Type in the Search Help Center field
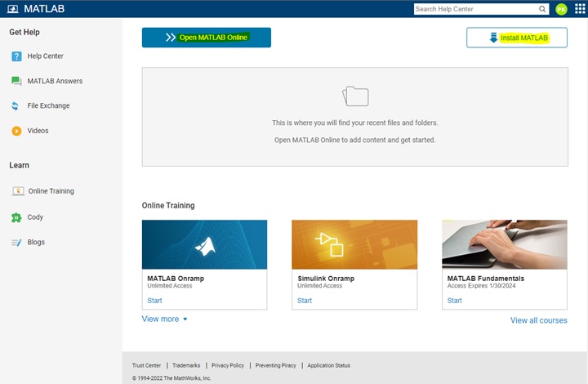Image resolution: width=588 pixels, height=384 pixels. click(475, 9)
